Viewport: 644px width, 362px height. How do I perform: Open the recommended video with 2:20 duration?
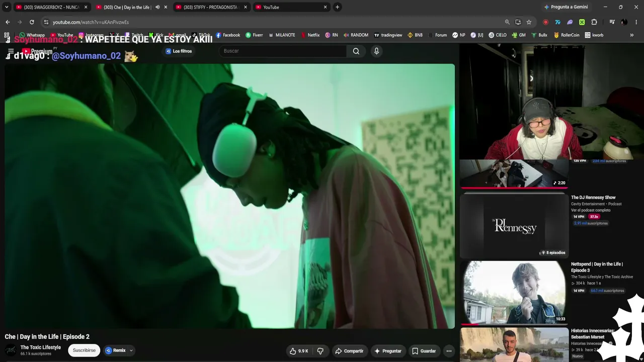514,174
